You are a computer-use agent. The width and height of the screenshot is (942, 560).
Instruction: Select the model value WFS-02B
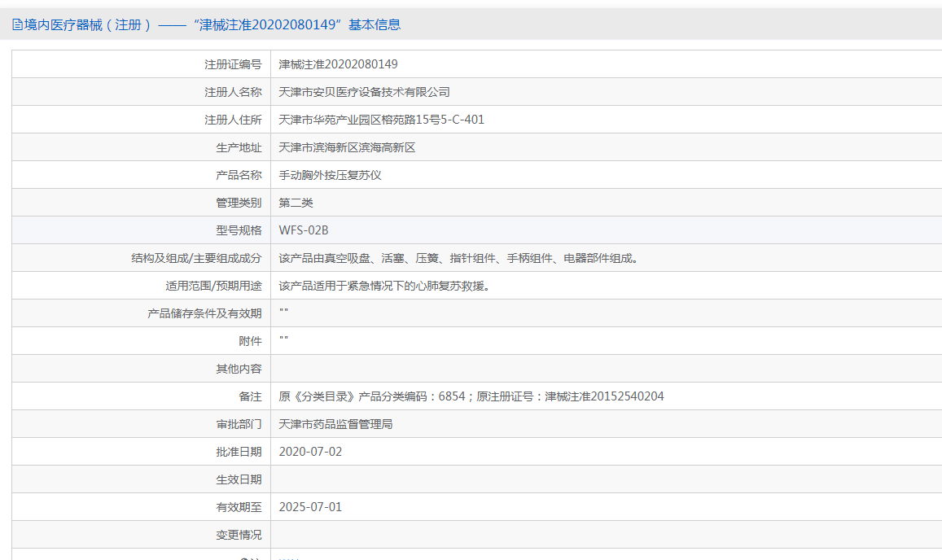304,230
